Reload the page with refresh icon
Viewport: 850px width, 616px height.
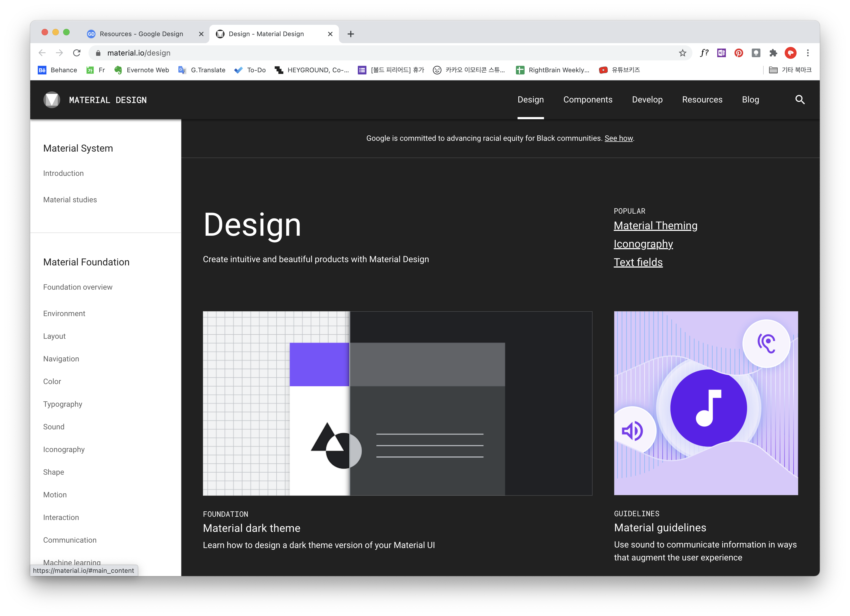click(77, 53)
